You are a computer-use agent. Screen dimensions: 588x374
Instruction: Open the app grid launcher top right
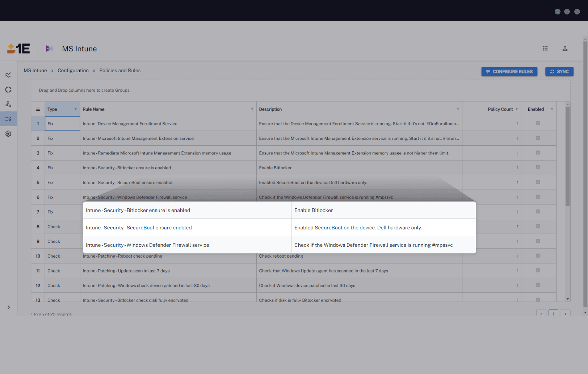click(x=545, y=48)
